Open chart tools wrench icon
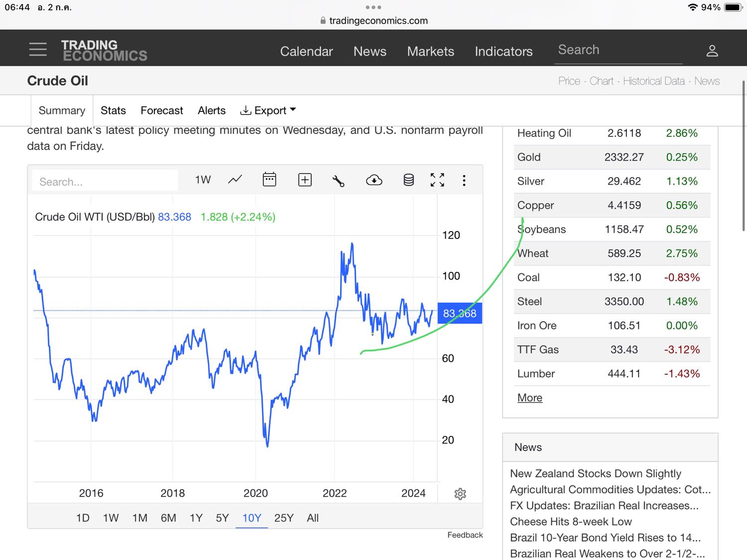Image resolution: width=747 pixels, height=560 pixels. pos(339,180)
